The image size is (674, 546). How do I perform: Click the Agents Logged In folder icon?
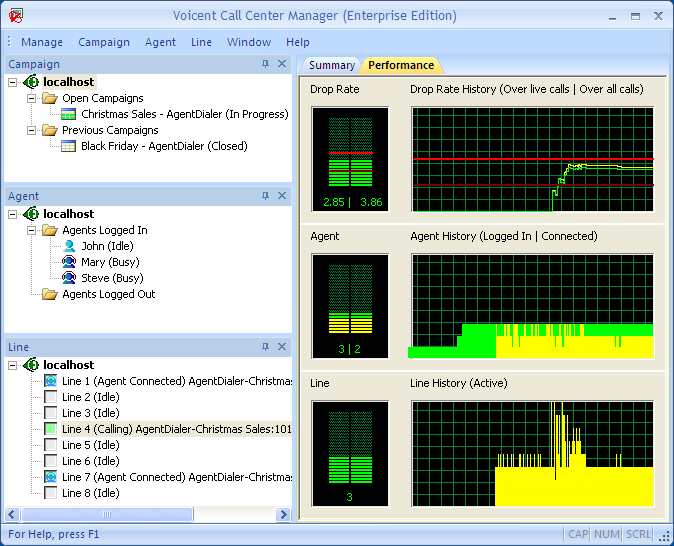click(50, 230)
